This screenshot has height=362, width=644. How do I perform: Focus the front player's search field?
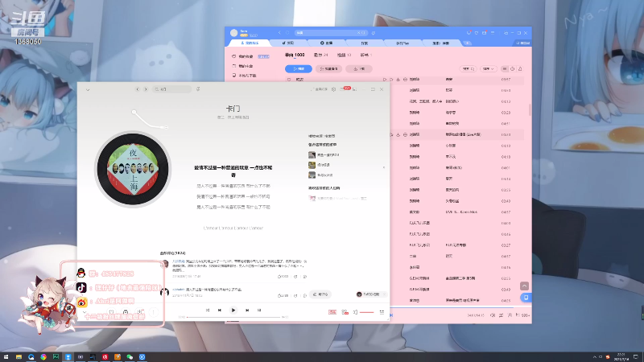coord(171,89)
